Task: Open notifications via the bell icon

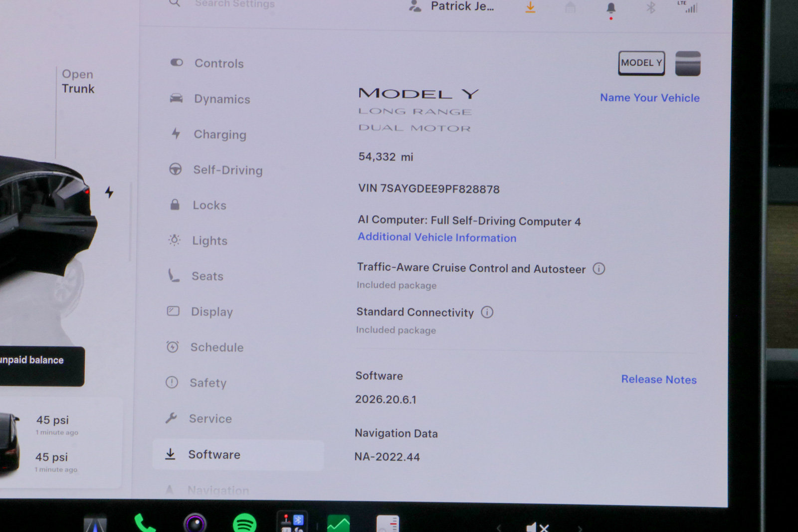Action: [x=611, y=8]
